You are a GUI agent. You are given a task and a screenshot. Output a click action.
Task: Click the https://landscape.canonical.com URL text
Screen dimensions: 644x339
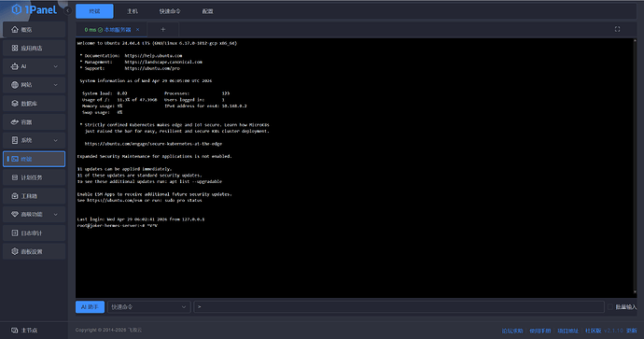[x=163, y=62]
